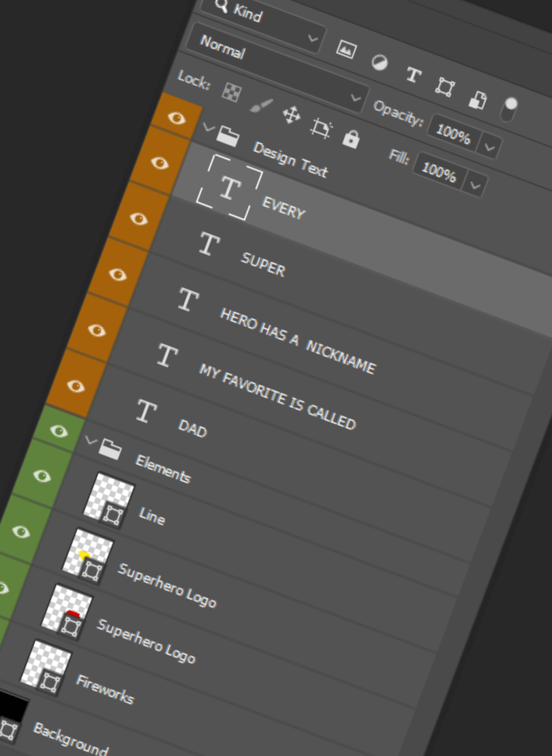The width and height of the screenshot is (552, 756).
Task: Toggle the layer filtering on/off switch
Action: (508, 109)
